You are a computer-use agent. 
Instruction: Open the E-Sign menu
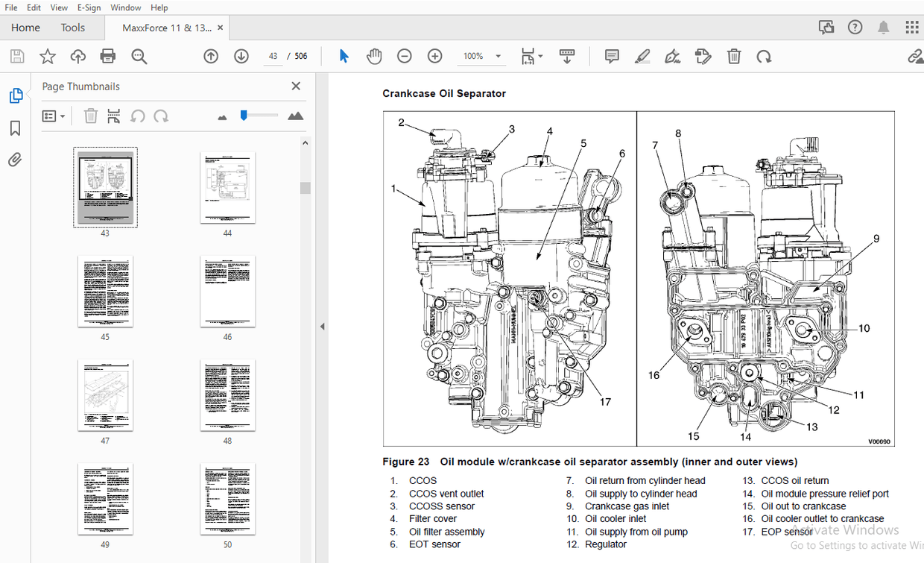point(88,7)
